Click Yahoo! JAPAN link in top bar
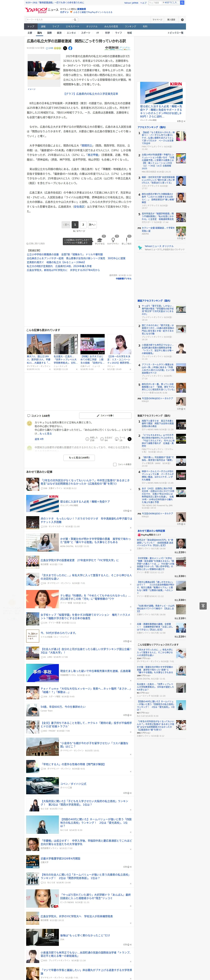Image resolution: width=210 pixels, height=980 pixels. (x=131, y=3)
